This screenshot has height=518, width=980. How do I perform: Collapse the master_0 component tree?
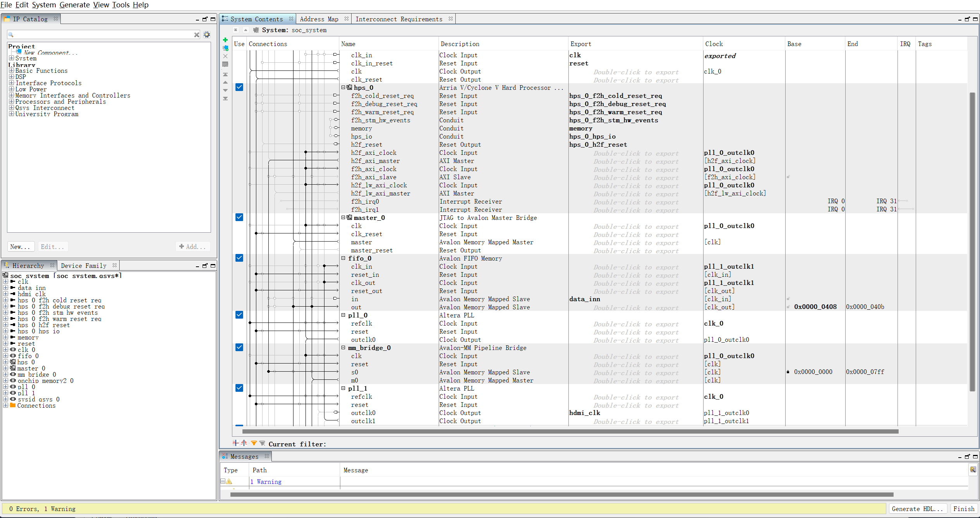click(343, 218)
